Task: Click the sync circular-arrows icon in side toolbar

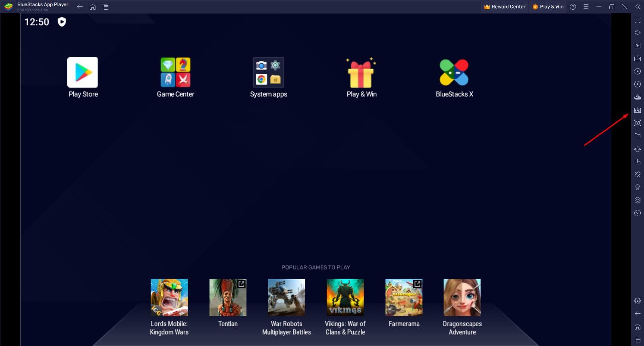Action: point(638,84)
